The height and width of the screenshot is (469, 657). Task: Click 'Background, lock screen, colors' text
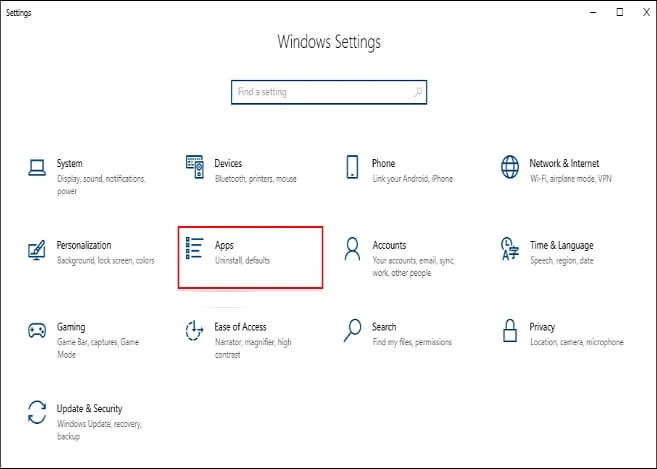click(x=106, y=261)
